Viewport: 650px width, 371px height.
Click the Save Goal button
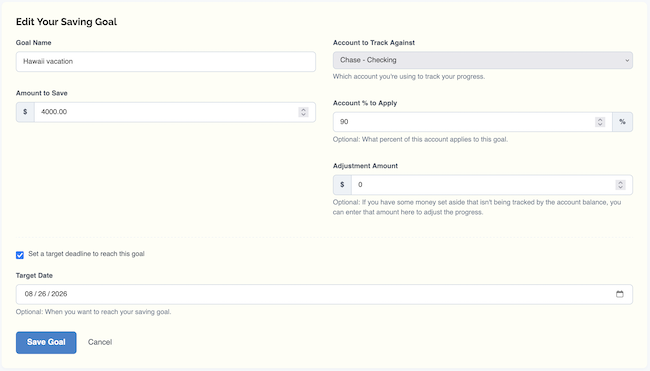tap(46, 342)
